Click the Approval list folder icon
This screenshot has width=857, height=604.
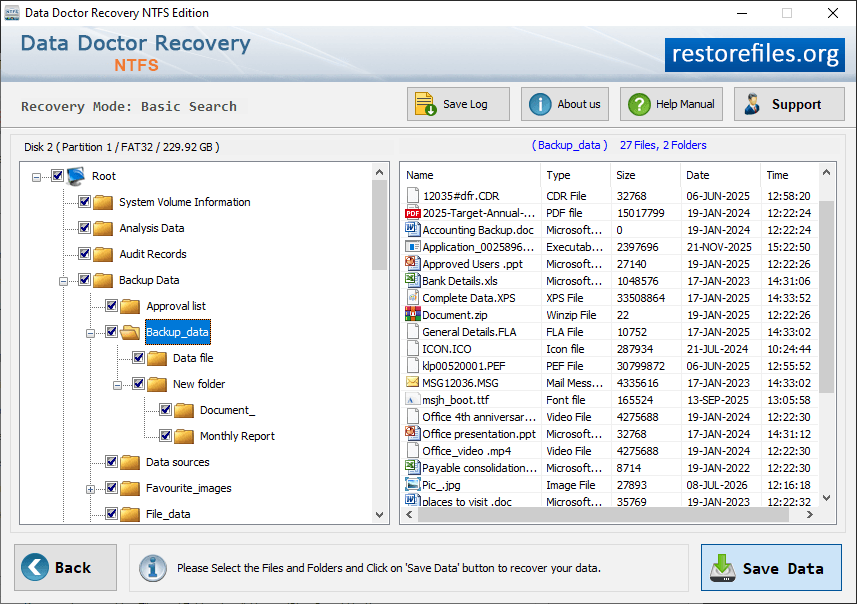tap(130, 306)
